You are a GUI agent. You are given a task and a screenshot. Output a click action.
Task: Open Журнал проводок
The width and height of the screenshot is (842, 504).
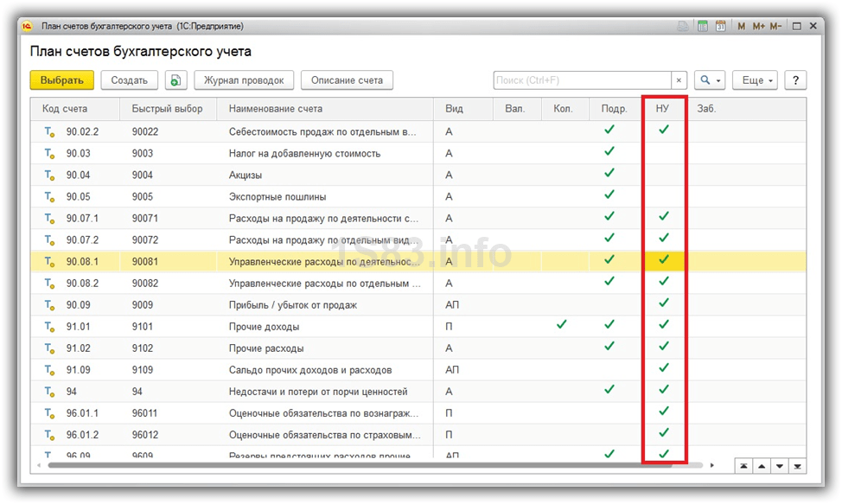pos(244,80)
